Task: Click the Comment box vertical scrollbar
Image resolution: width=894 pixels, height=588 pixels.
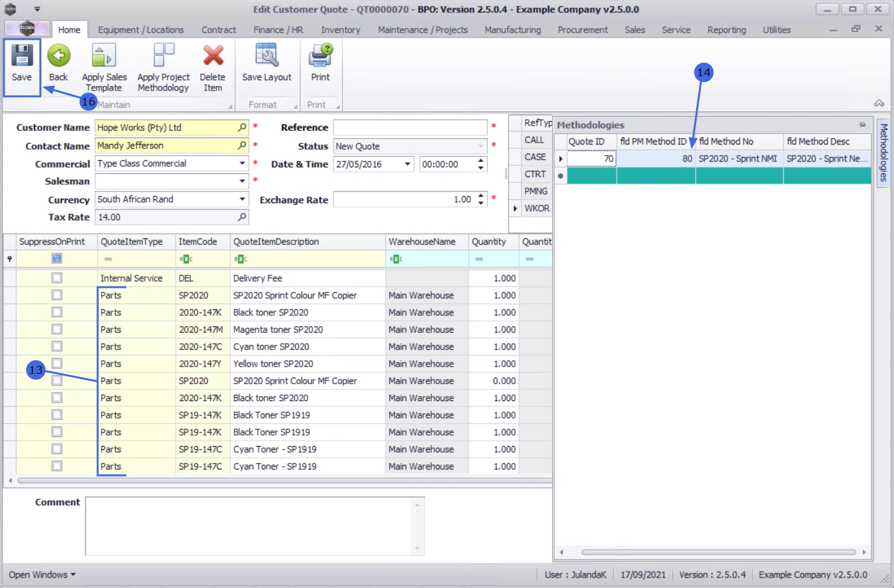Action: coord(417,526)
